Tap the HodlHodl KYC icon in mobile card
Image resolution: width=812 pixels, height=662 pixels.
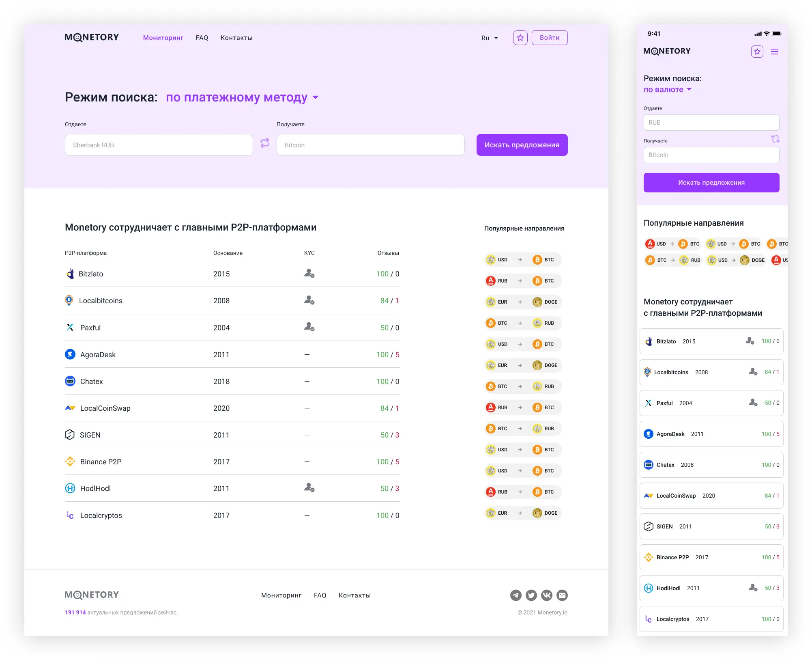[753, 587]
